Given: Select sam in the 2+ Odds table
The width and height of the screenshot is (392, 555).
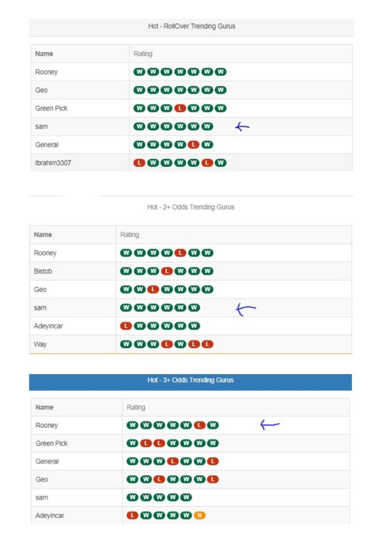Looking at the screenshot, I should pyautogui.click(x=40, y=308).
